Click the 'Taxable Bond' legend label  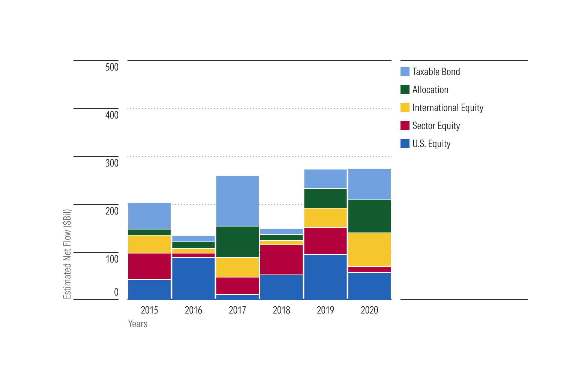436,72
